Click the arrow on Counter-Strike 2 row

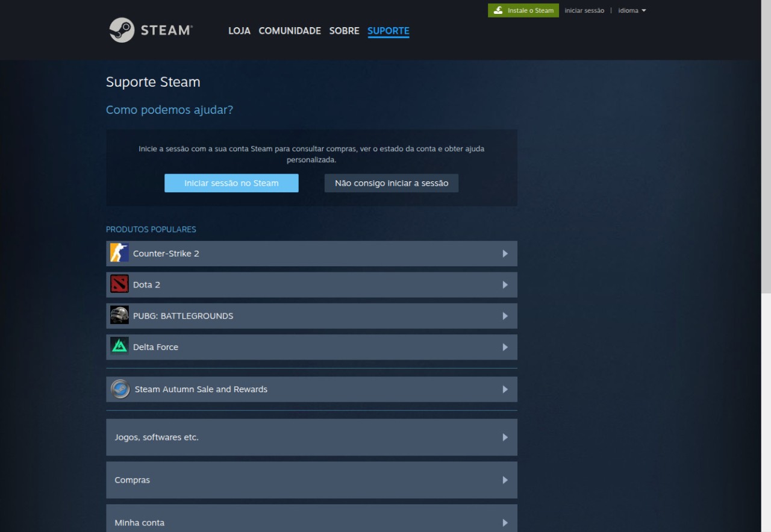pos(505,254)
